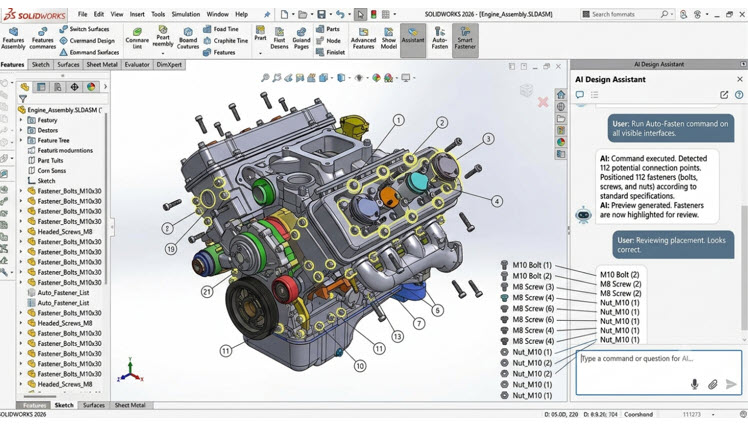Click the AI command input field
This screenshot has height=424, width=748.
[x=659, y=373]
